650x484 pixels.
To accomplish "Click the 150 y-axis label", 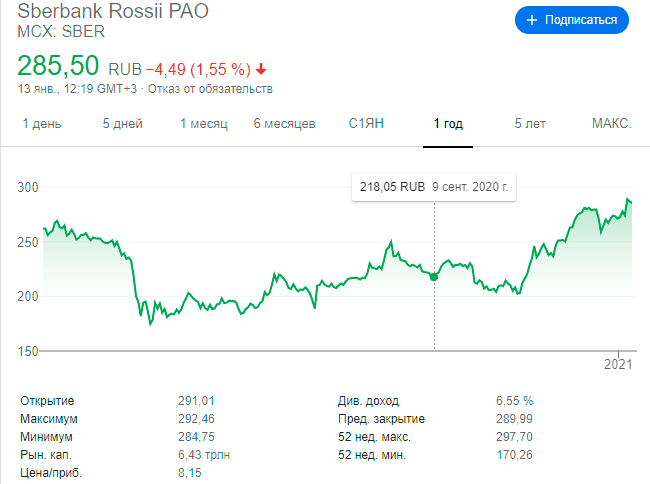I will coord(28,351).
